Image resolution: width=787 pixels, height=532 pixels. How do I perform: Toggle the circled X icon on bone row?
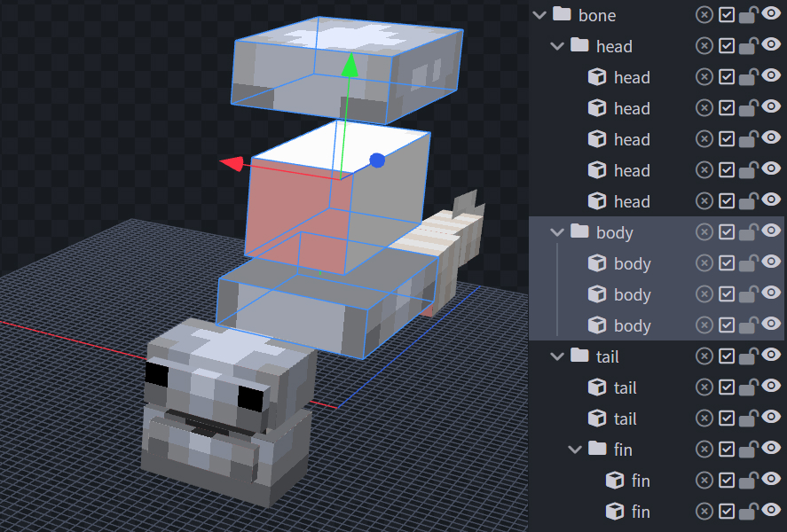[x=704, y=15]
